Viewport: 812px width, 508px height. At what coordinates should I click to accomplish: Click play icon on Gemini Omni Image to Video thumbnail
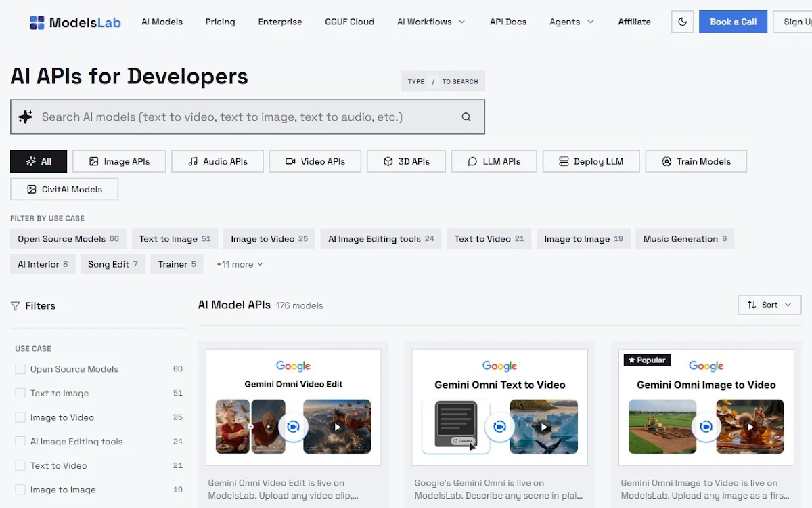(x=750, y=427)
